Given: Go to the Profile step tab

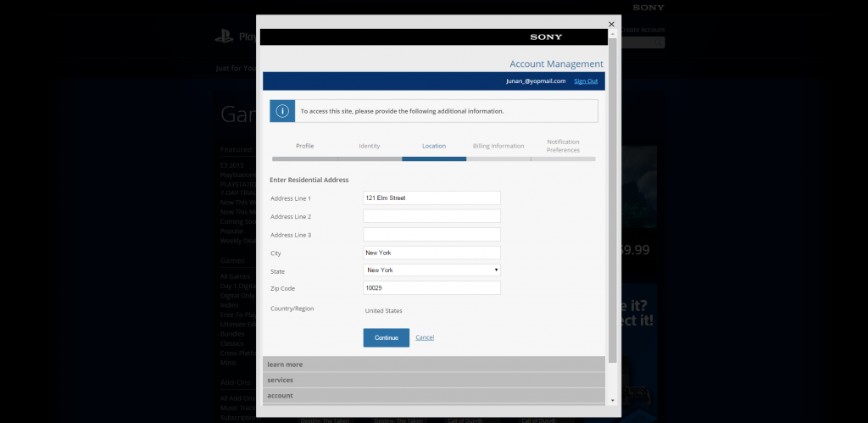Looking at the screenshot, I should (x=304, y=146).
